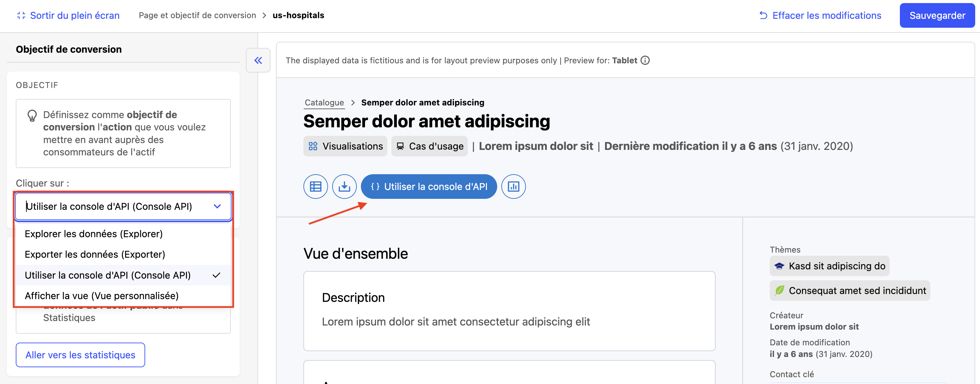Click the info icon next to Tablet
Viewport: 980px width, 384px height.
click(645, 61)
